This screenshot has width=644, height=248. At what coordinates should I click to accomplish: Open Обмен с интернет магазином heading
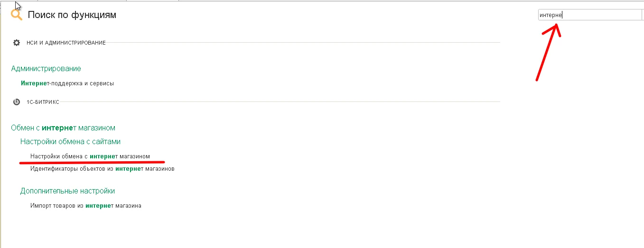tap(63, 128)
